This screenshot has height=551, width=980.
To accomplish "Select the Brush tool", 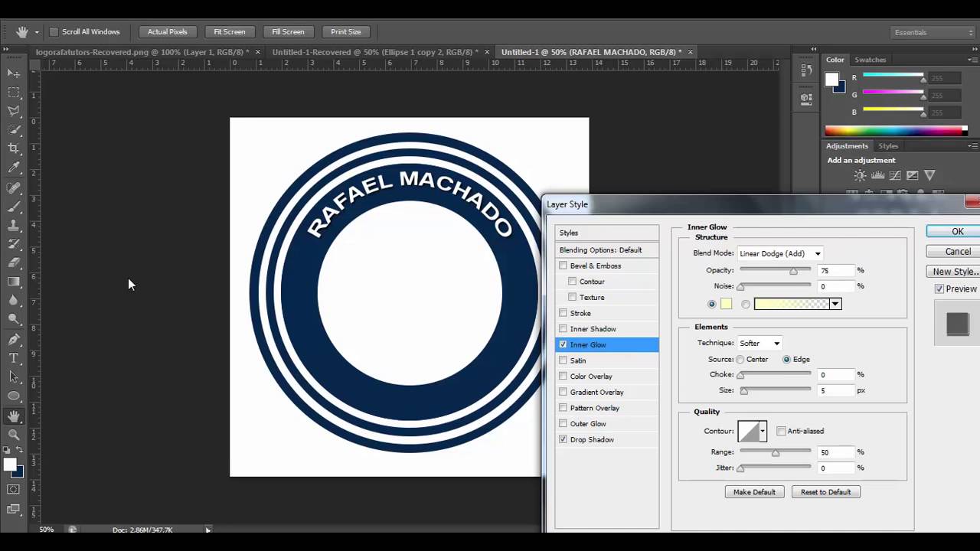I will [14, 207].
